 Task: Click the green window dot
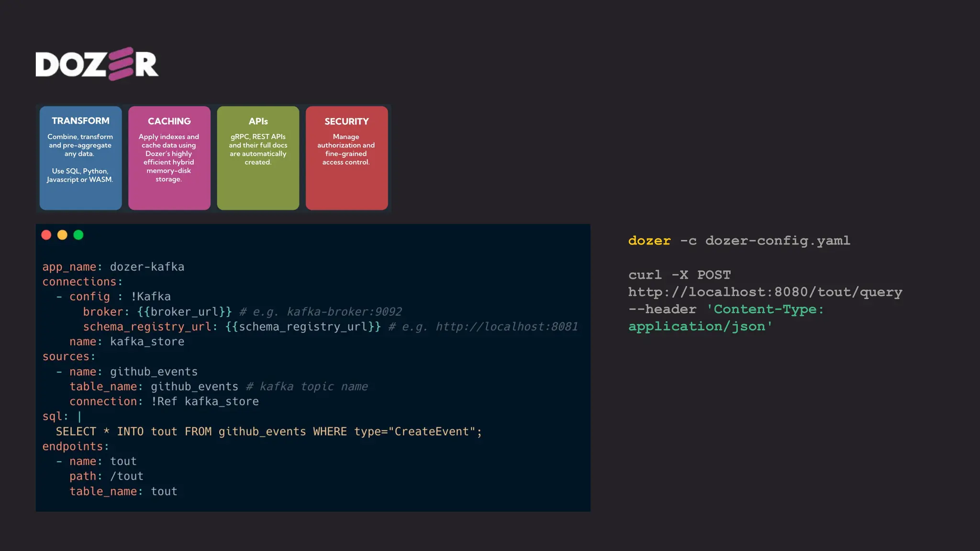click(78, 235)
